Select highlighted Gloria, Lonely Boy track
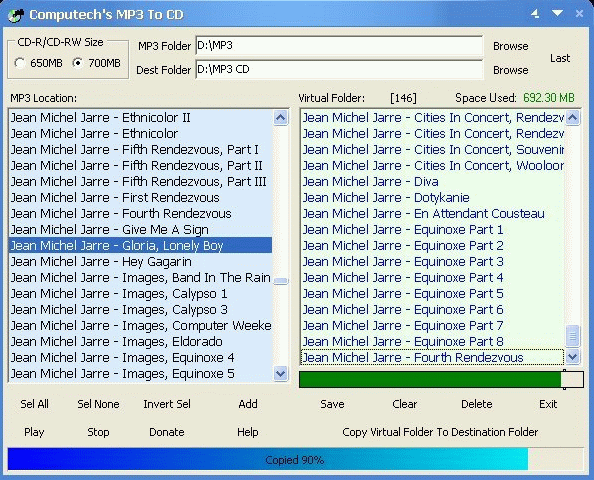 [140, 245]
